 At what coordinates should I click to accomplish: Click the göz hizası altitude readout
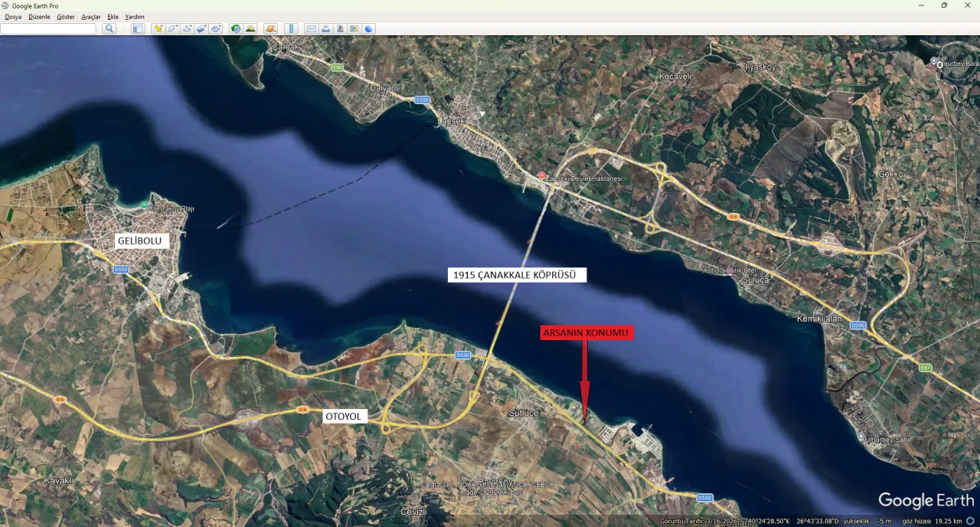click(932, 521)
